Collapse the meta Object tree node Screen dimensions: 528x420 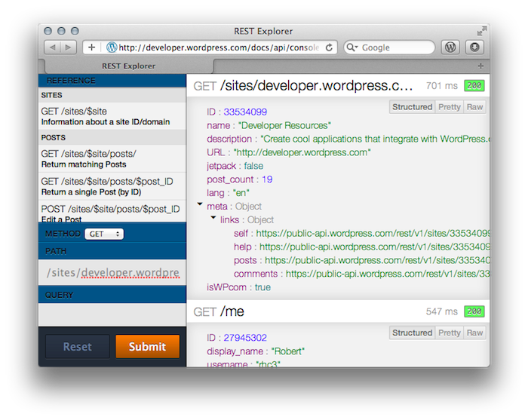click(x=199, y=206)
